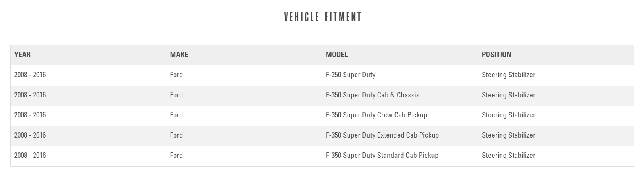Select F-350 Super Duty Crew Cab Pickup
644x180 pixels.
(376, 115)
